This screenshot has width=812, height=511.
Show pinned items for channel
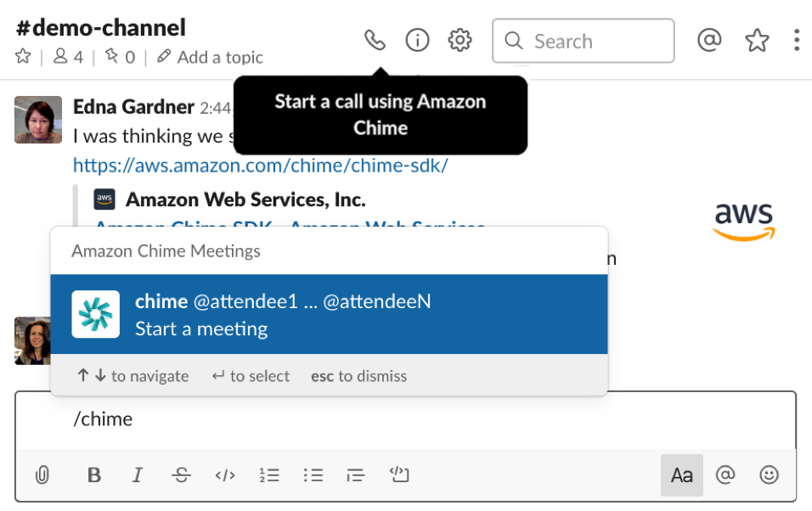[119, 57]
